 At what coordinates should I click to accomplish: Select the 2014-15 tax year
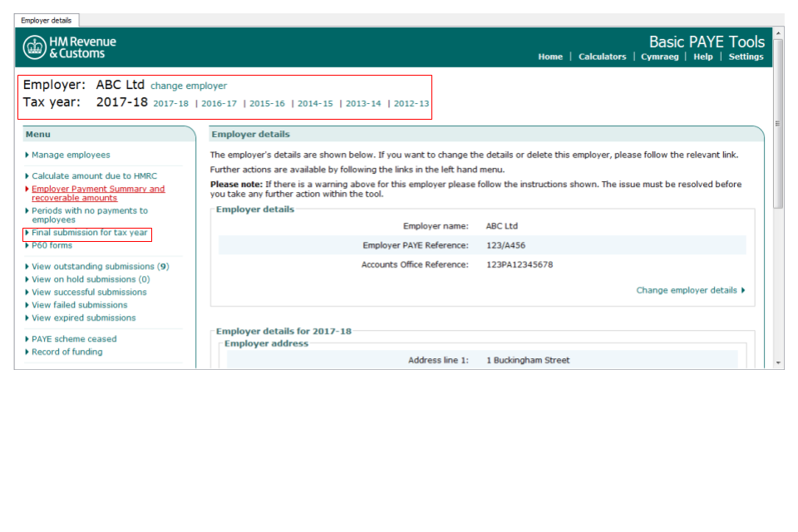(315, 104)
